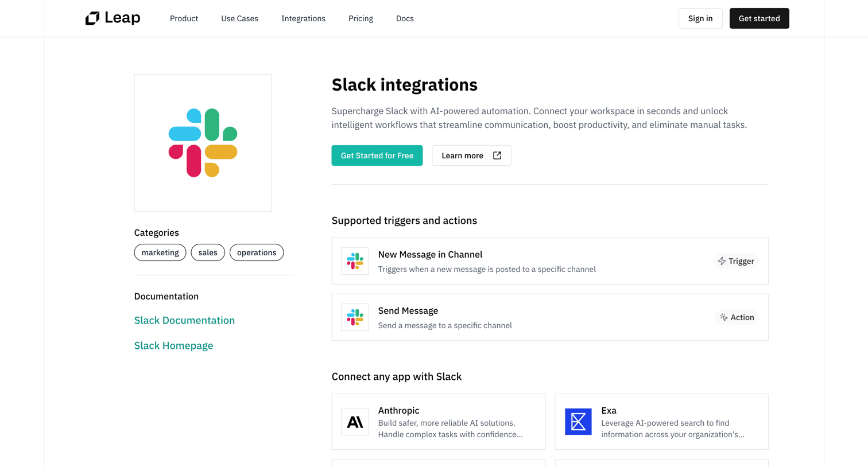Open the Pricing page

(x=361, y=18)
